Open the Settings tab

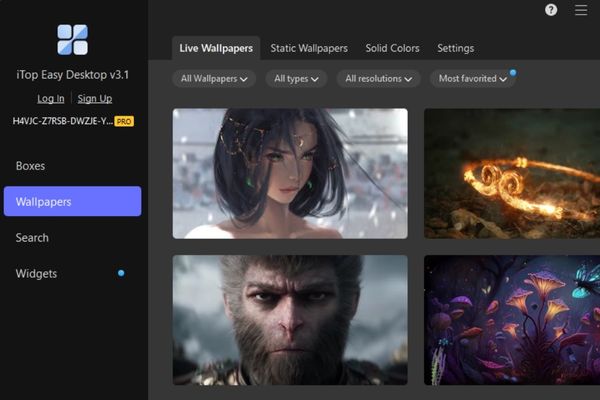[x=455, y=48]
